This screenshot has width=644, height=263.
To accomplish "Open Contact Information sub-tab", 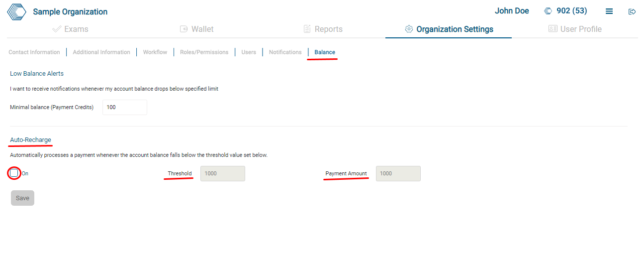I will 34,52.
